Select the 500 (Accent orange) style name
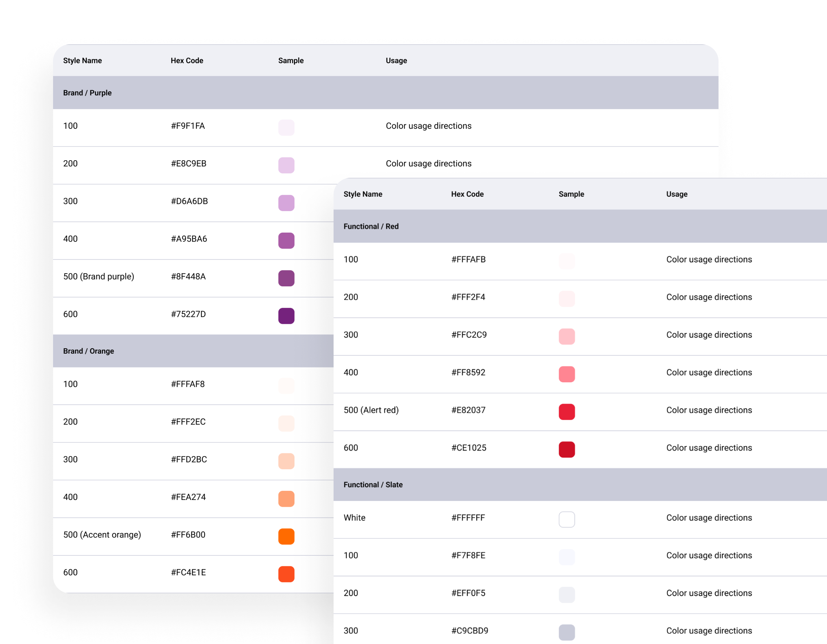Image resolution: width=827 pixels, height=644 pixels. pos(102,534)
